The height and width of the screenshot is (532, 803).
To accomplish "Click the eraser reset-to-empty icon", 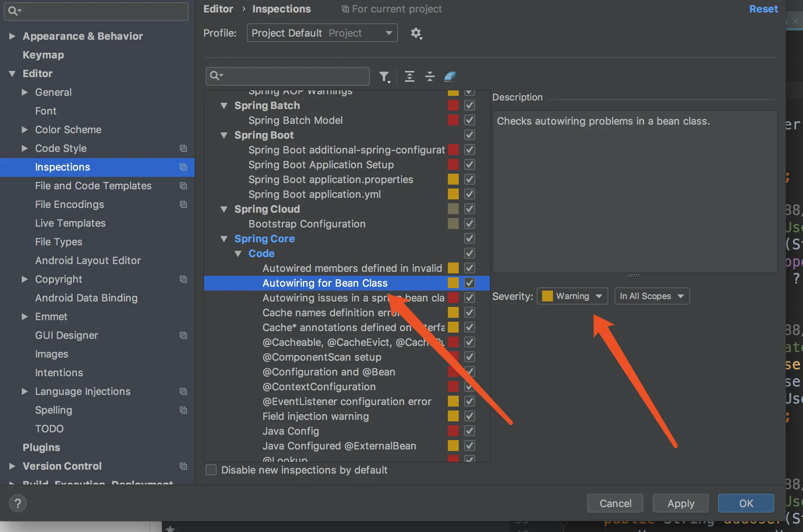I will coord(450,76).
